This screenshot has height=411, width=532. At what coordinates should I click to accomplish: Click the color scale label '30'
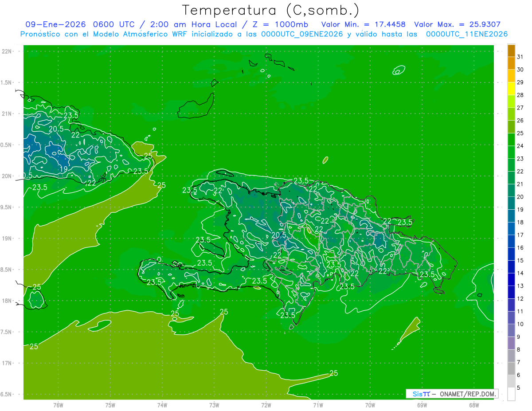pyautogui.click(x=520, y=70)
